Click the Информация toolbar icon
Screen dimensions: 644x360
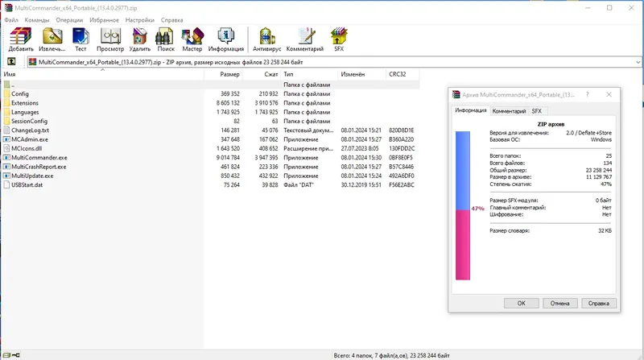[225, 36]
